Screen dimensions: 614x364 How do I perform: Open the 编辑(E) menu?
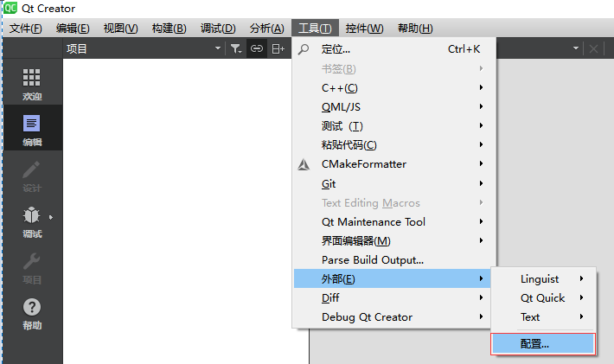pos(73,29)
